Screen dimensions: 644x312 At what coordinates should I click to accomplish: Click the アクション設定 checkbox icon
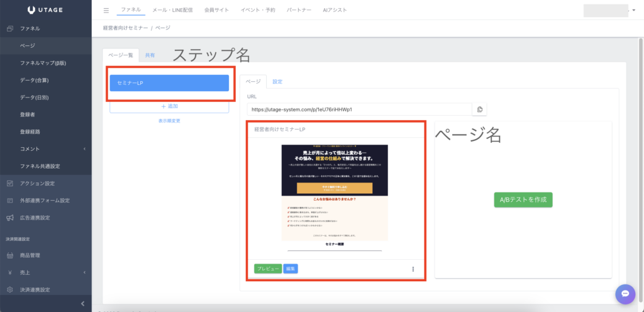point(10,184)
